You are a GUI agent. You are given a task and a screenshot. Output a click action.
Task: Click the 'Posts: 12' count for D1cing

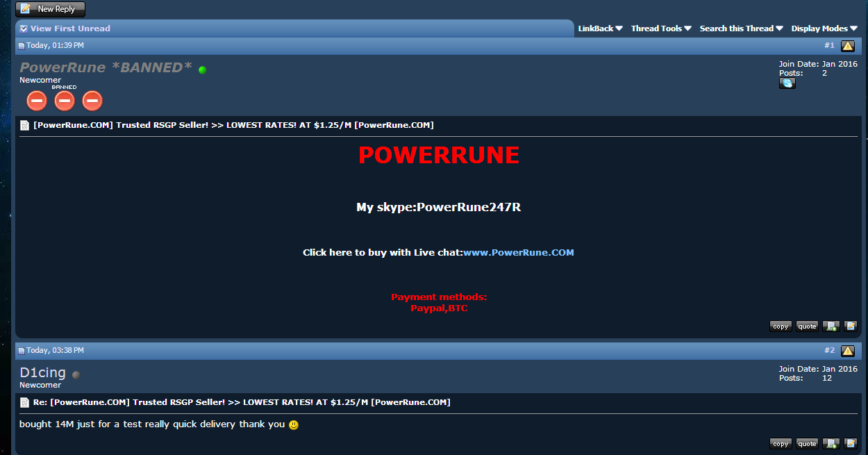(806, 378)
